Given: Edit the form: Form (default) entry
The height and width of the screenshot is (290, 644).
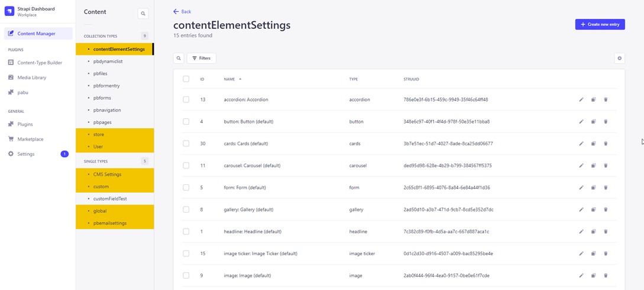Looking at the screenshot, I should [x=581, y=187].
